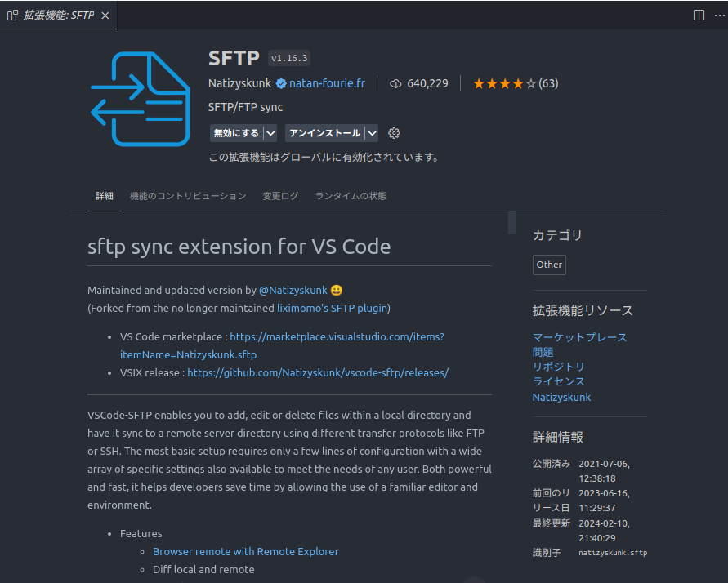Open the Natizyskunk resource link in sidebar

point(561,397)
